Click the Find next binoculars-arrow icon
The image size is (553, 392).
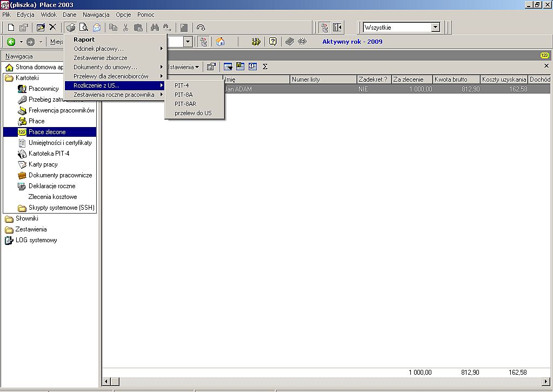[167, 28]
